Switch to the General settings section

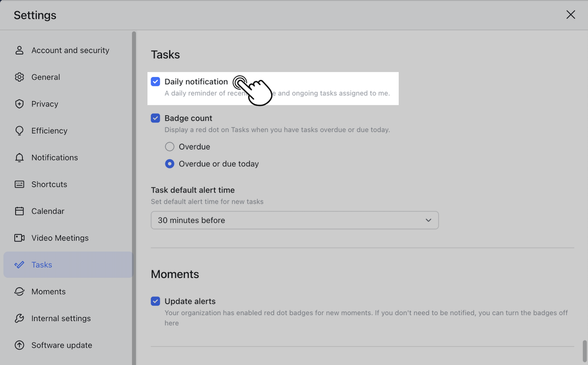click(46, 77)
